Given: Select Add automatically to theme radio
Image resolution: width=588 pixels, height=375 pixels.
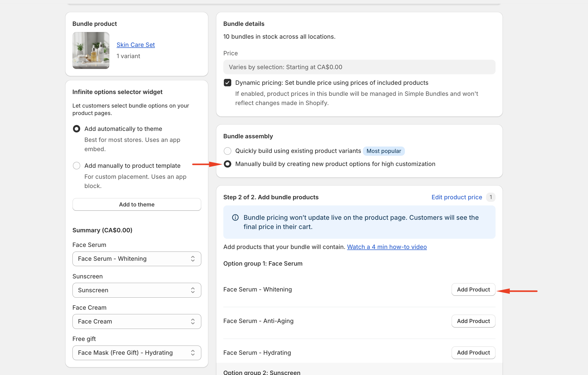Looking at the screenshot, I should [x=77, y=129].
